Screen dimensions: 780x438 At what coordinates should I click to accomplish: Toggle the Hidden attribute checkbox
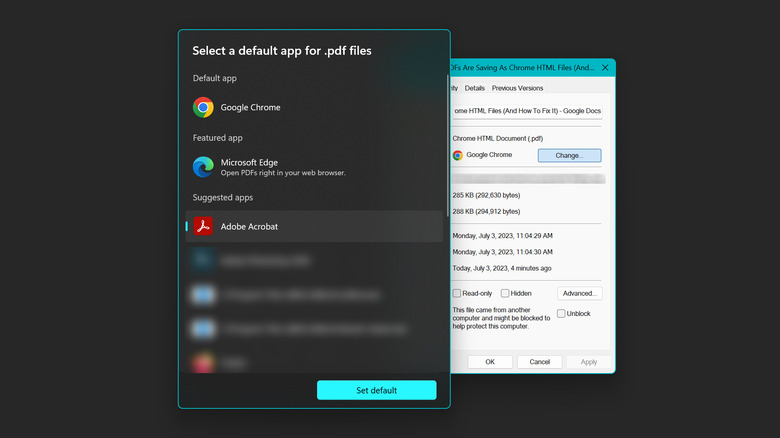[505, 293]
